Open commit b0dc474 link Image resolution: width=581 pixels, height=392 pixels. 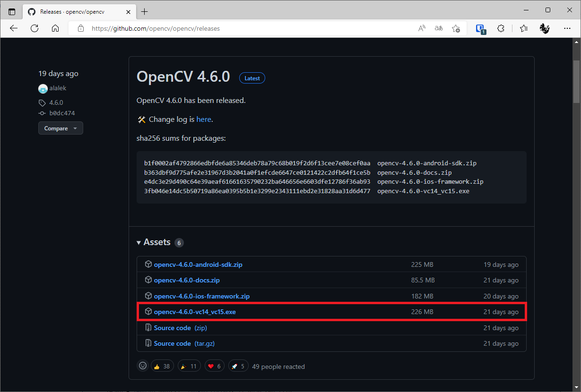click(62, 113)
